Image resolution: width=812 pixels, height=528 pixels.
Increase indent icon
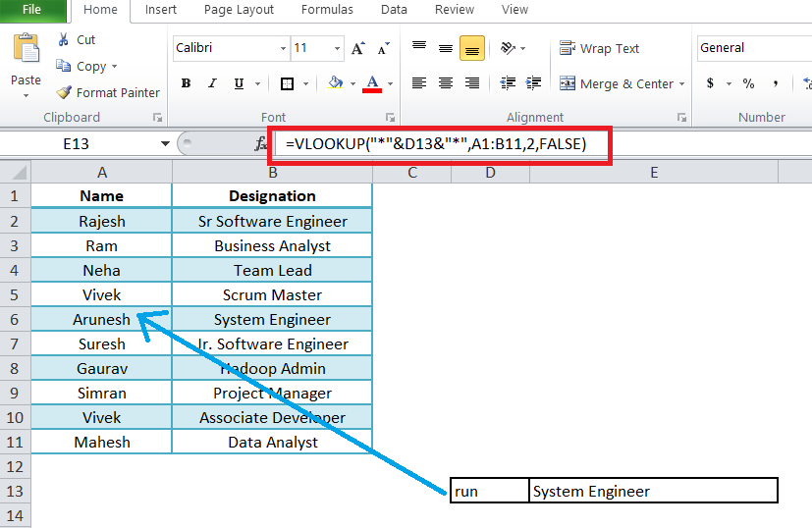(x=533, y=83)
